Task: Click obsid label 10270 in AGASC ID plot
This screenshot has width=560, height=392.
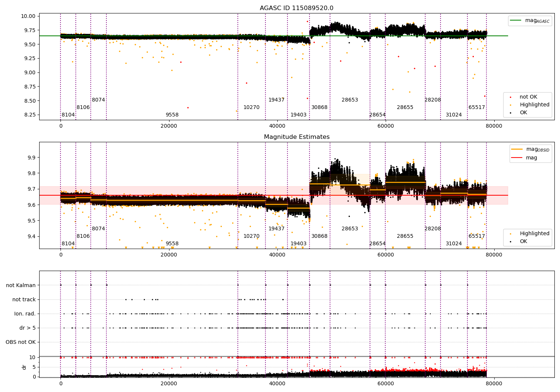Action: click(x=252, y=108)
